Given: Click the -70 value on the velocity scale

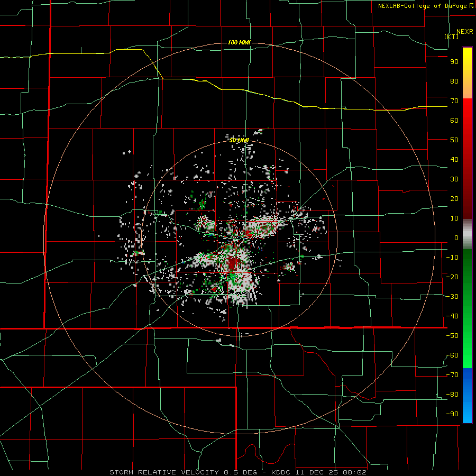Looking at the screenshot, I should coord(452,375).
